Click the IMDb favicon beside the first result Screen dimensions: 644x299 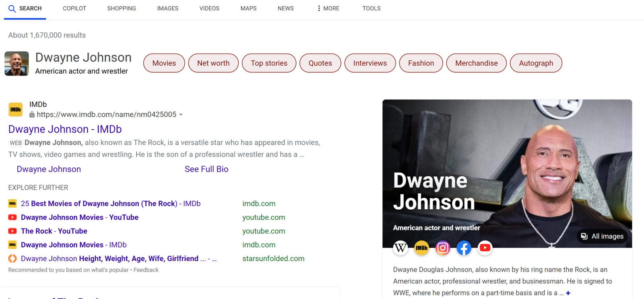tap(16, 109)
